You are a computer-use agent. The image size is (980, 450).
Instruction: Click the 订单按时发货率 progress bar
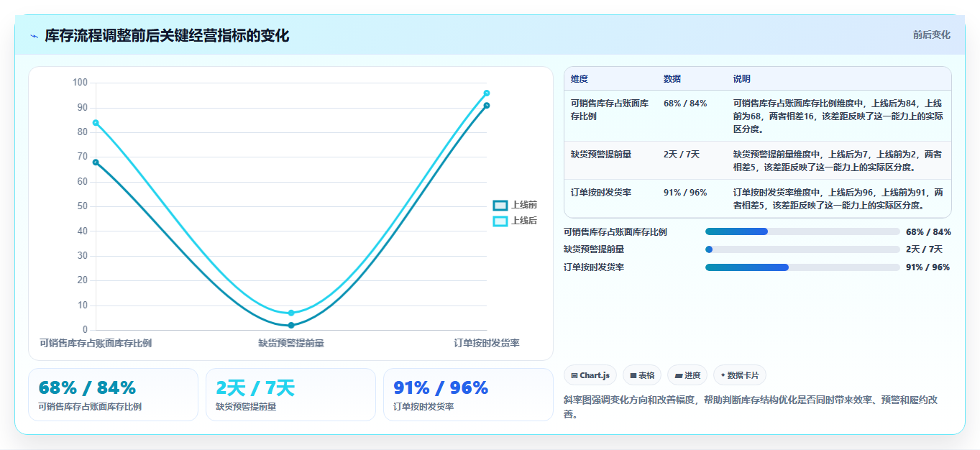pyautogui.click(x=802, y=267)
